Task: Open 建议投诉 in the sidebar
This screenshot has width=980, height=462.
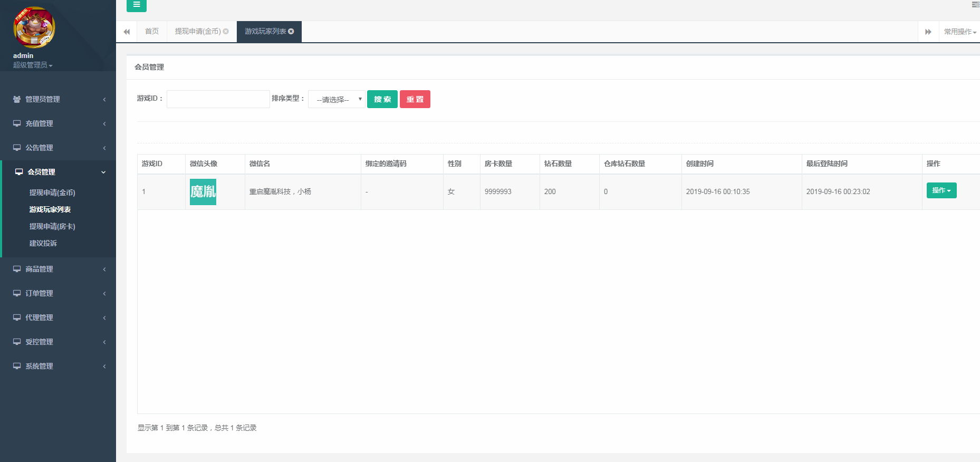Action: 43,243
